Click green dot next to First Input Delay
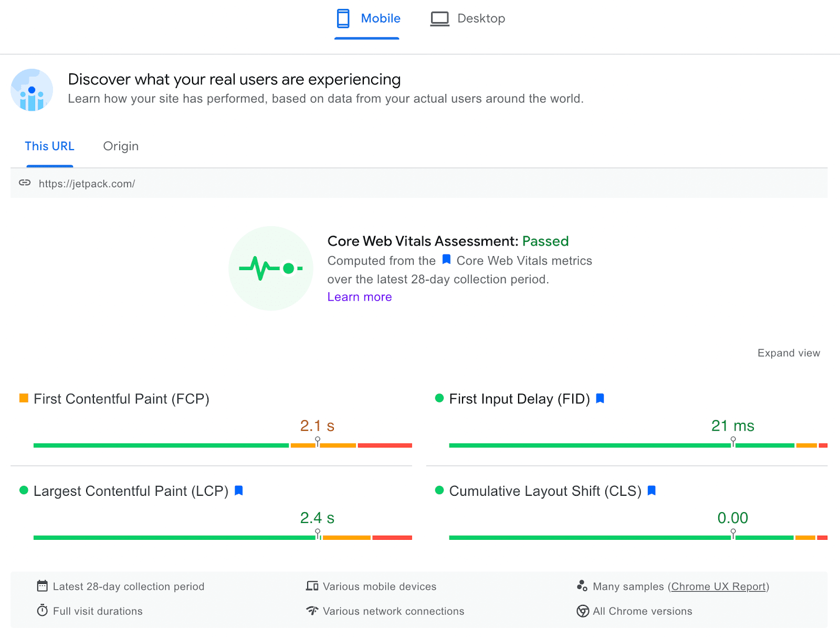Viewport: 840px width, 639px height. 439,398
